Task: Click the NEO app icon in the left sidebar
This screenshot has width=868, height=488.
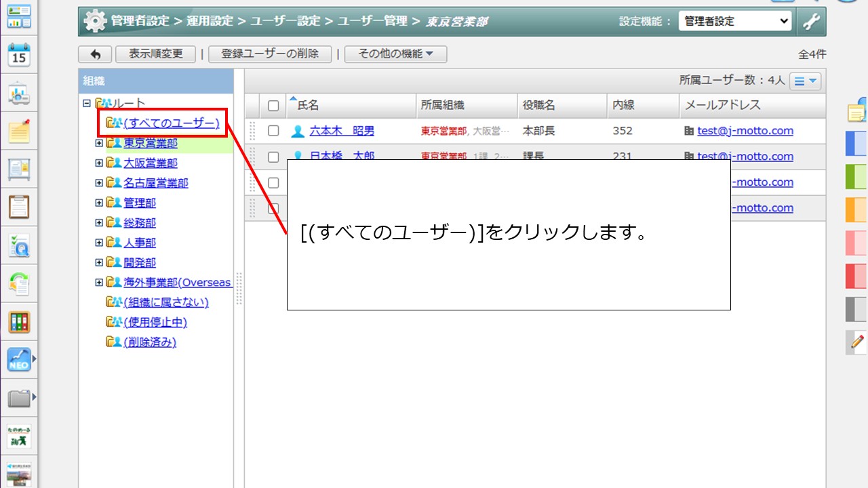Action: pyautogui.click(x=19, y=359)
